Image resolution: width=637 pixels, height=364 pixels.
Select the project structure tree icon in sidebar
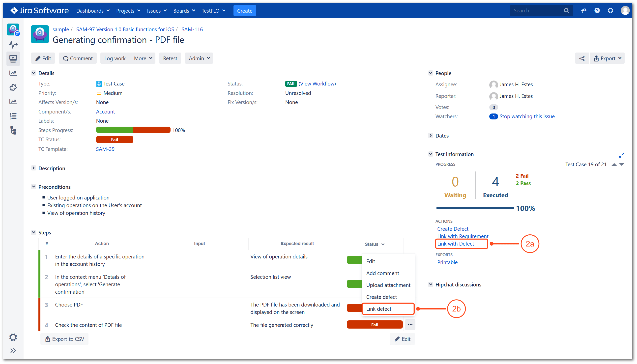13,131
